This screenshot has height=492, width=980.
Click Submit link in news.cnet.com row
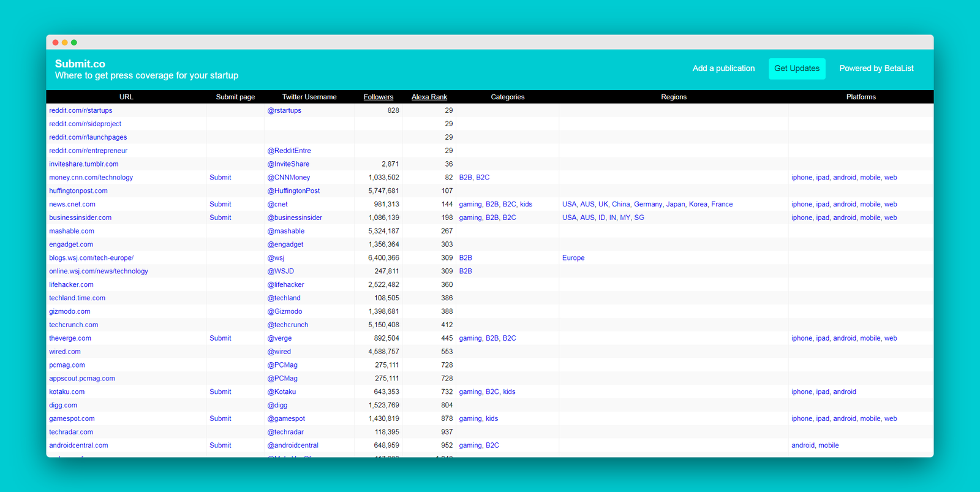click(221, 205)
